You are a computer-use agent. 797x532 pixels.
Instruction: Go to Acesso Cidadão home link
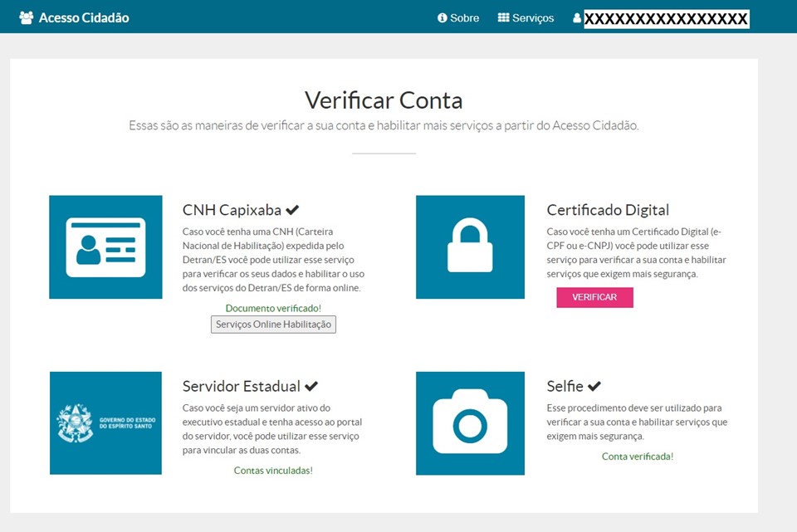83,17
